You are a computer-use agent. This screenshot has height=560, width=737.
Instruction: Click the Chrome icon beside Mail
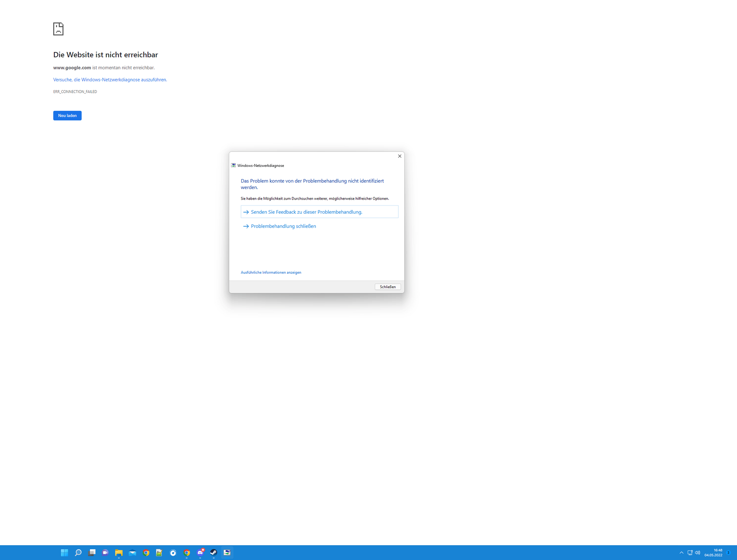click(146, 552)
